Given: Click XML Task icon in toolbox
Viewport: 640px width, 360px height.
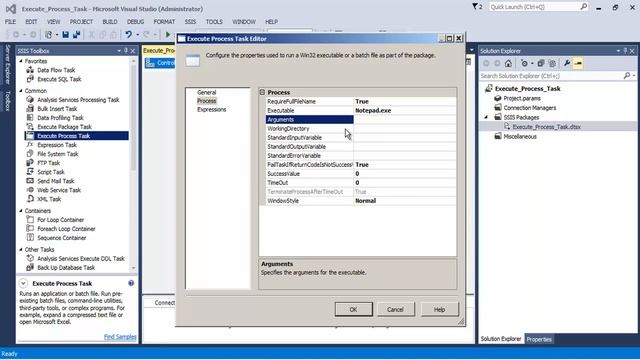Looking at the screenshot, I should [x=30, y=199].
